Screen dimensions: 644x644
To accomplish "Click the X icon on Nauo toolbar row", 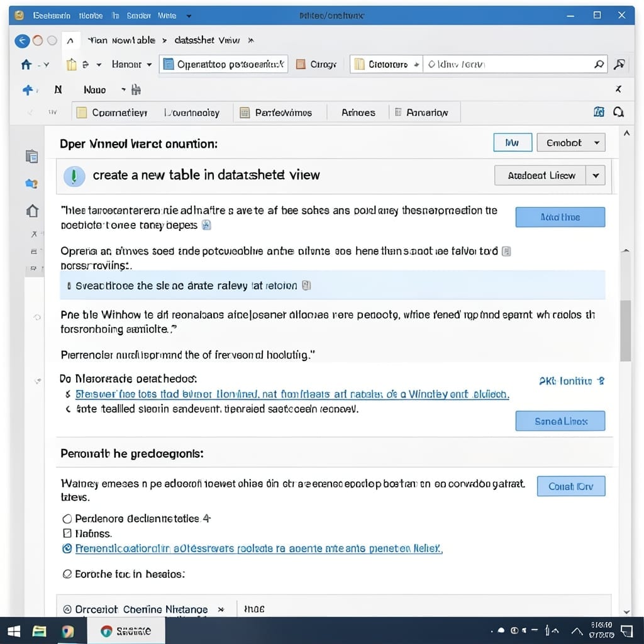I will (618, 89).
